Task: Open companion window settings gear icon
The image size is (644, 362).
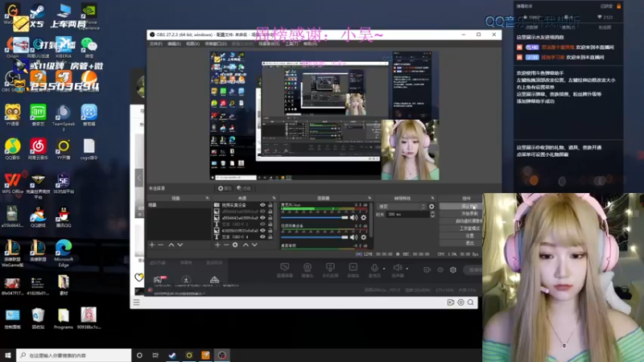Action: point(453,269)
